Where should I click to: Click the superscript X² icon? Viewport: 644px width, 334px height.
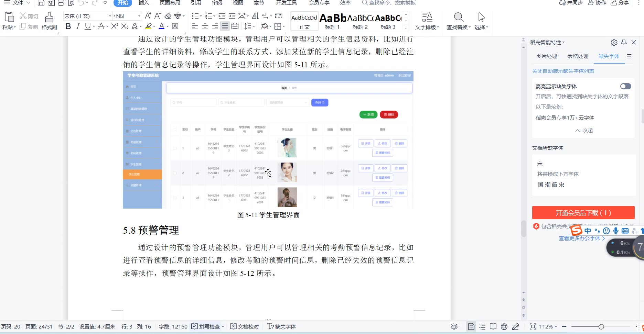point(115,26)
